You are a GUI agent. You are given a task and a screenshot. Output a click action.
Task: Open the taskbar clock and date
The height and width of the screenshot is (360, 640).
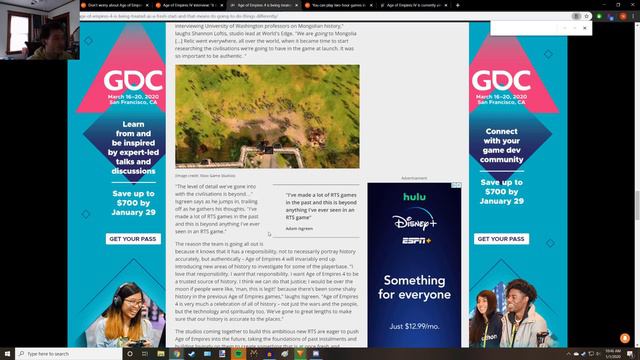(x=613, y=353)
